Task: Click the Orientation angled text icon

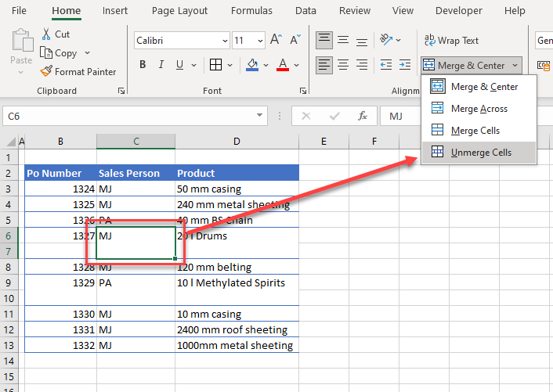Action: click(x=386, y=40)
